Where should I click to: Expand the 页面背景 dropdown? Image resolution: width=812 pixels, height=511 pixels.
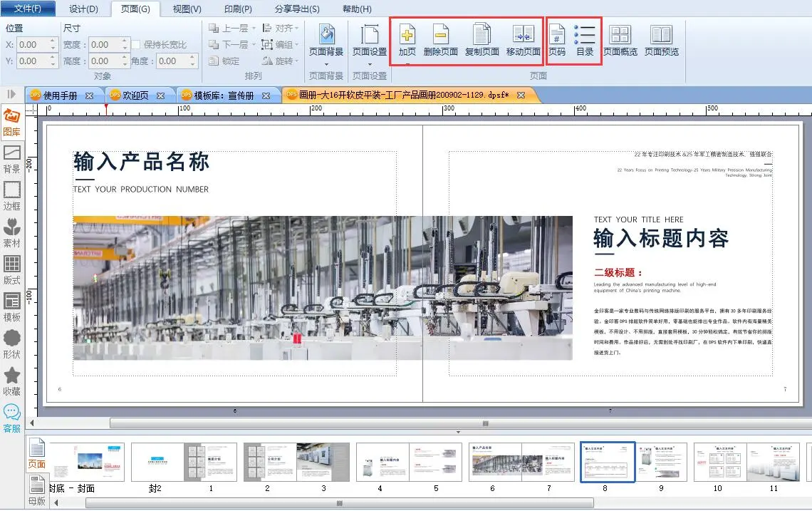[x=326, y=65]
